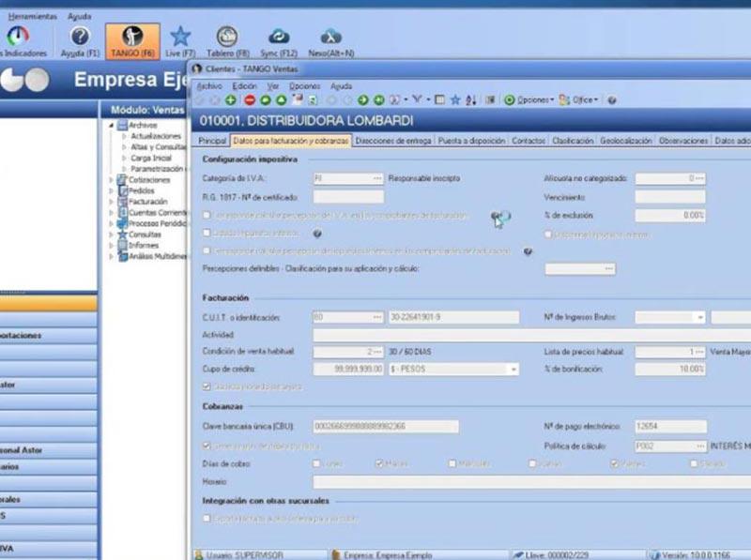
Task: Click help icon beside 'Liquida impuestos internos'
Action: [316, 234]
